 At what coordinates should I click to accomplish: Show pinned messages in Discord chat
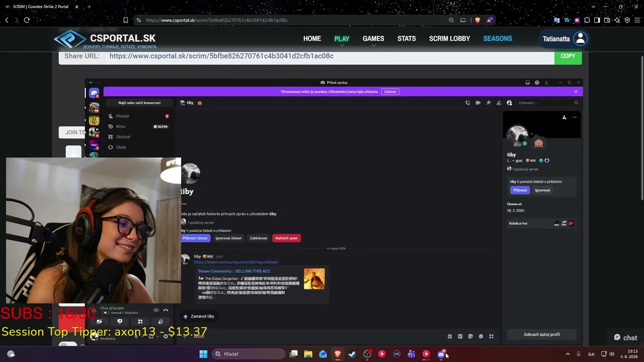pos(488,103)
